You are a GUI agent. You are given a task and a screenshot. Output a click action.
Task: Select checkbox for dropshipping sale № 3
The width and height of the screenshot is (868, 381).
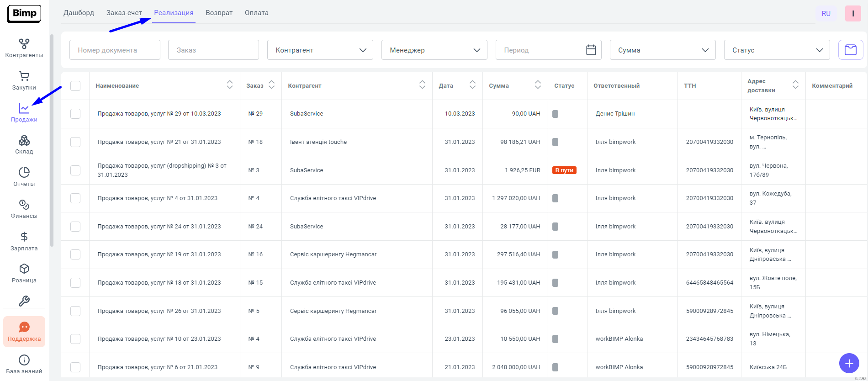pos(75,170)
